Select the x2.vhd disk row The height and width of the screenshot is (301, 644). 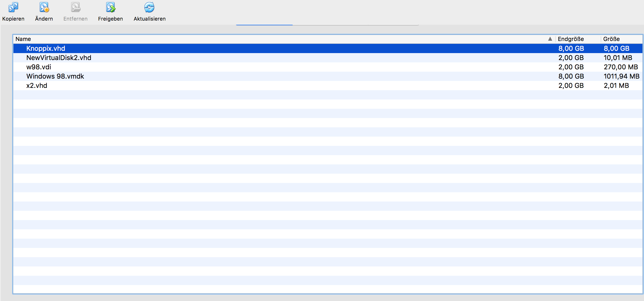coord(328,86)
